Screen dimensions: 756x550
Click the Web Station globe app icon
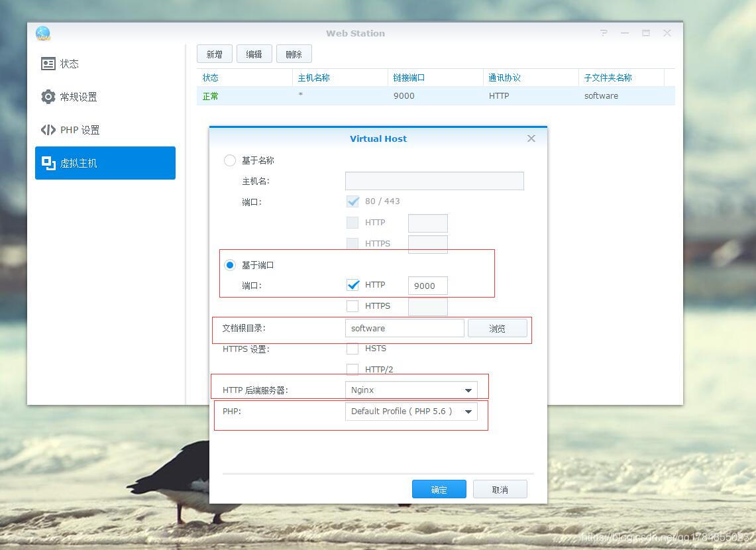[43, 33]
